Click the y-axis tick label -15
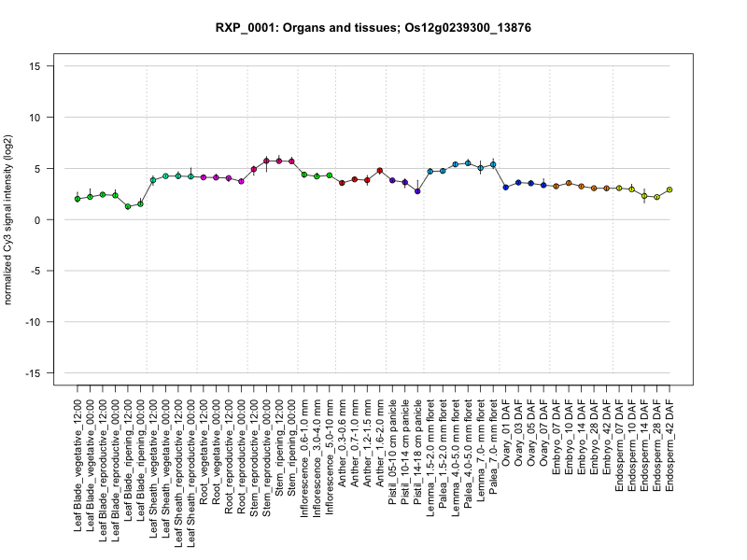This screenshot has width=747, height=560. pos(33,373)
